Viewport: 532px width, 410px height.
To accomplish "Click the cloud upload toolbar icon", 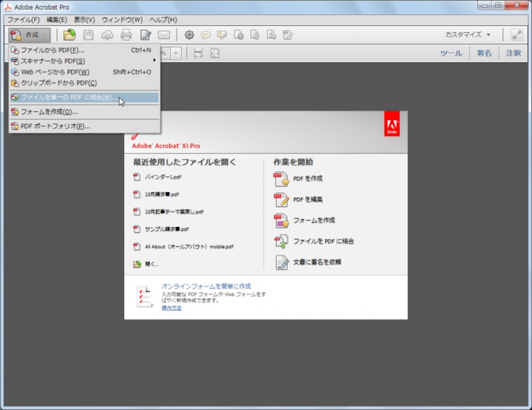I will coord(107,35).
